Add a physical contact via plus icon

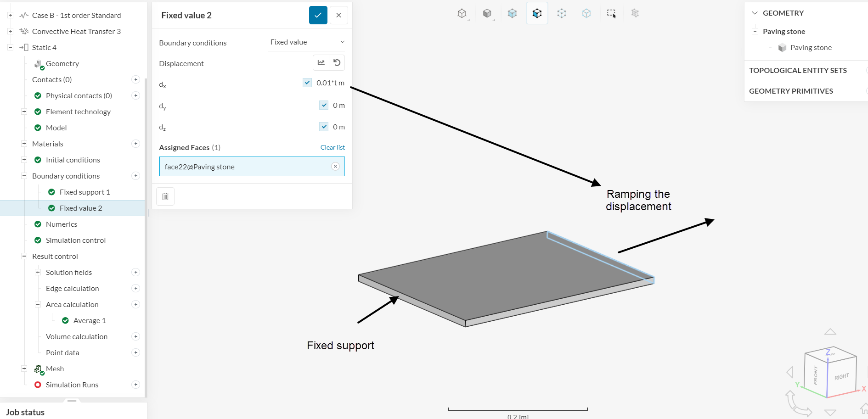[x=135, y=95]
